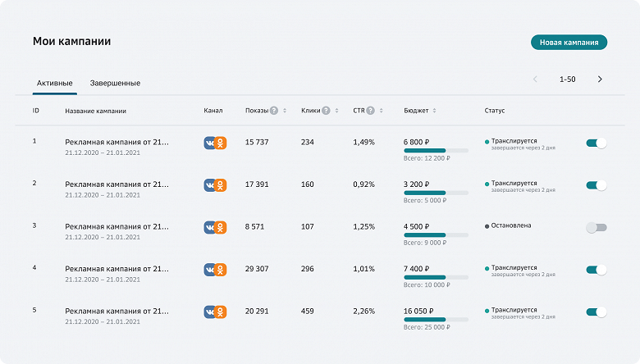
Task: Click the budget progress bar of campaign 4
Action: pos(436,277)
